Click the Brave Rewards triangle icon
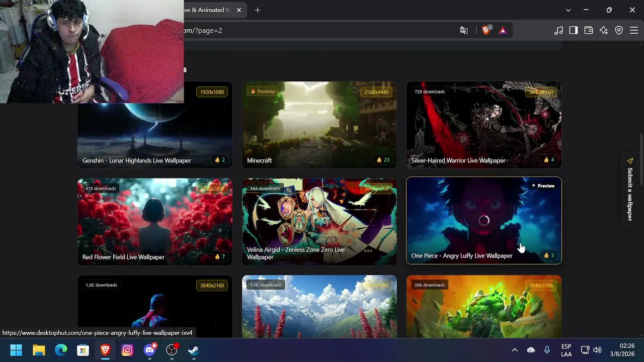 [x=503, y=30]
